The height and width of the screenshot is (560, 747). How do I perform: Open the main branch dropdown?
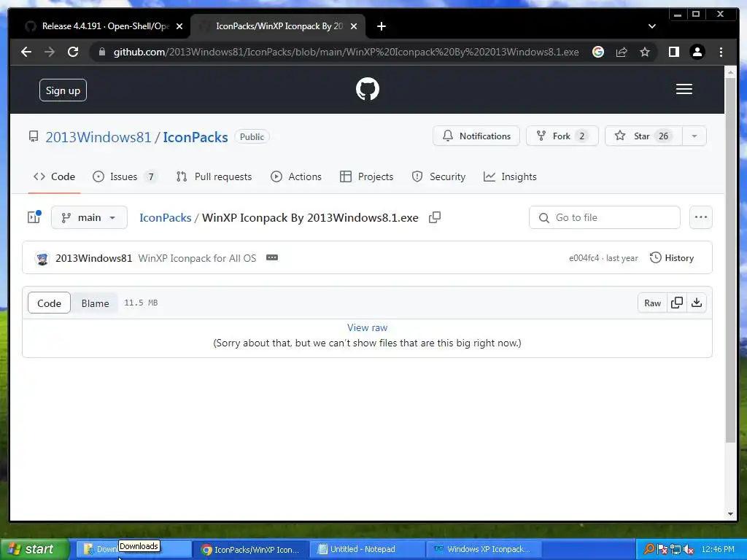[x=89, y=217]
